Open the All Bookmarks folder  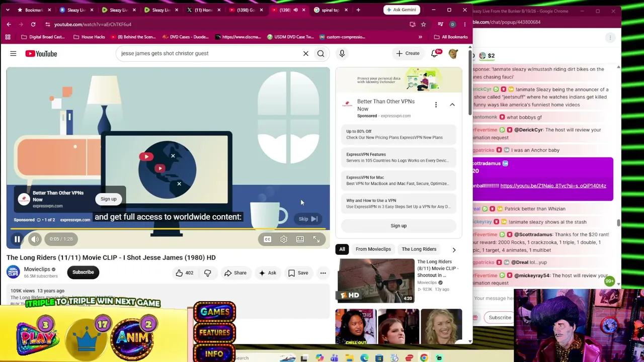450,37
